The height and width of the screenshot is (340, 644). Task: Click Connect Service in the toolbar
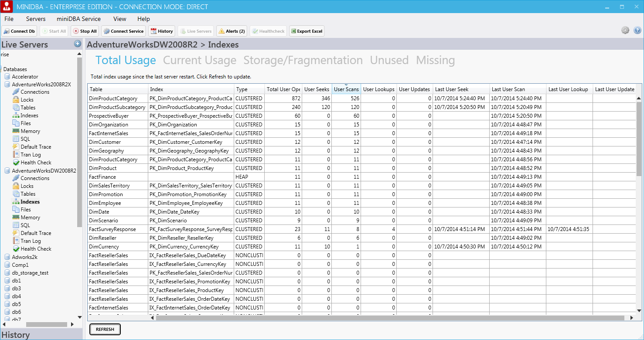(123, 31)
